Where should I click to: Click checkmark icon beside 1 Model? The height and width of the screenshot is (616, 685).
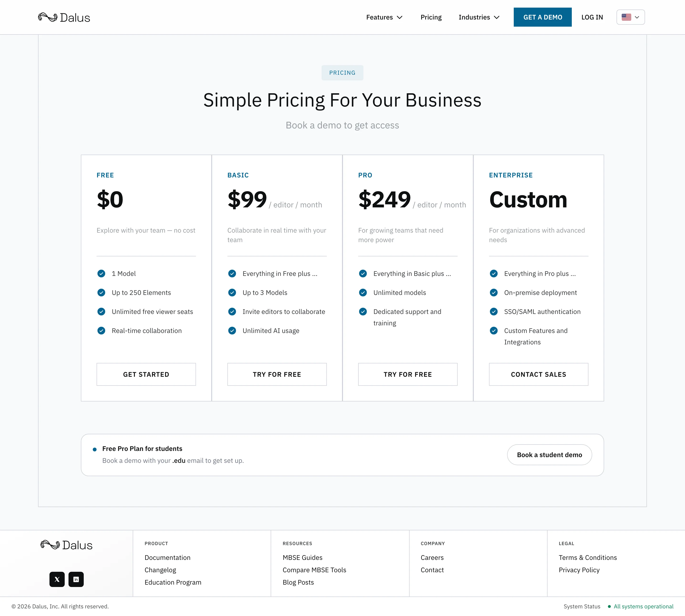pyautogui.click(x=101, y=274)
